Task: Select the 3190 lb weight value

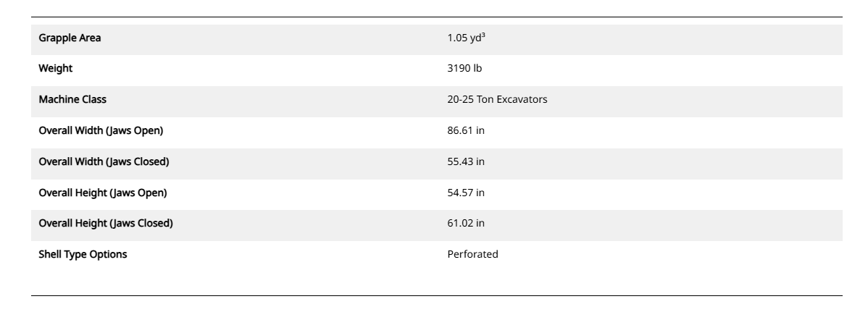Action: (464, 69)
